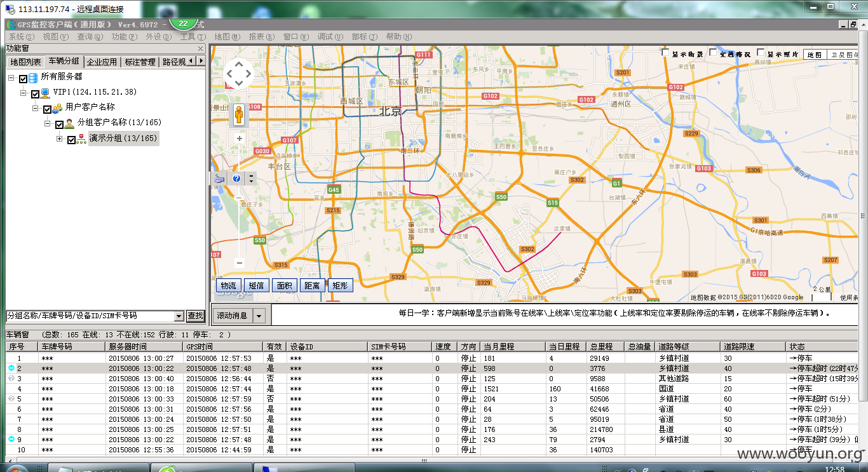Screen dimensions: 868x472
Task: Open the 地图 menu
Action: (x=227, y=37)
